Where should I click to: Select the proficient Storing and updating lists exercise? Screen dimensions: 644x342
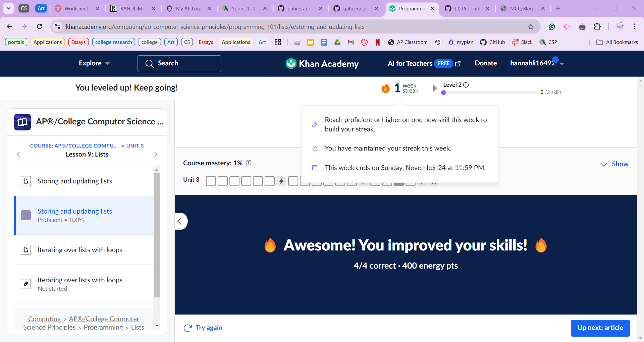click(84, 215)
